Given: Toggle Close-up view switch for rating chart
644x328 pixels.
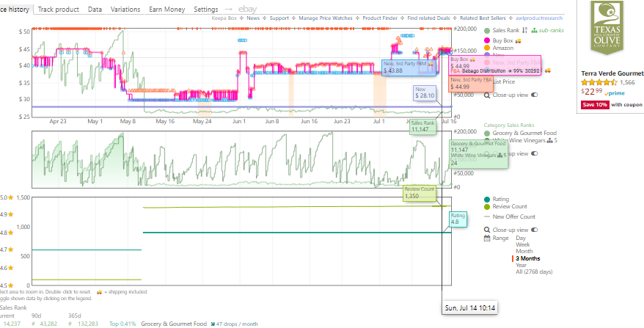Looking at the screenshot, I should tap(534, 230).
